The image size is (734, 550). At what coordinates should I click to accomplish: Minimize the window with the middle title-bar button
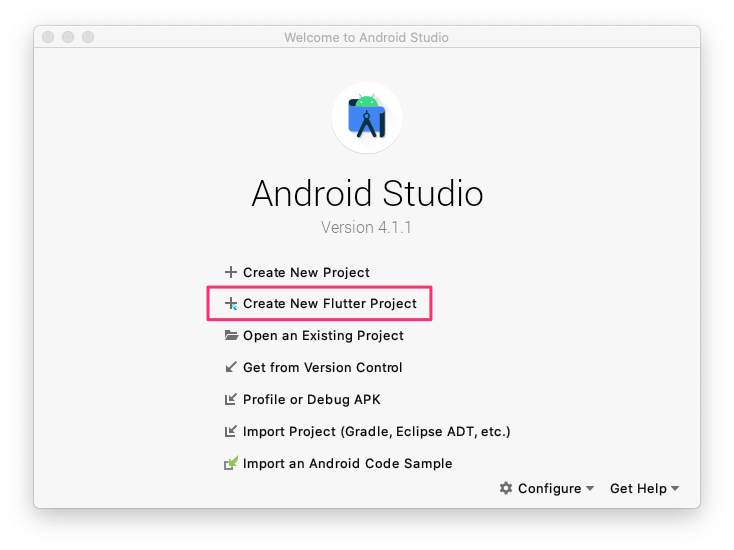(68, 37)
